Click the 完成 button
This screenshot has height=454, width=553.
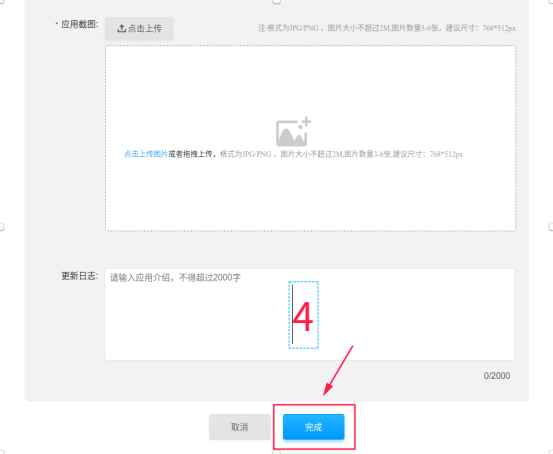pyautogui.click(x=314, y=427)
